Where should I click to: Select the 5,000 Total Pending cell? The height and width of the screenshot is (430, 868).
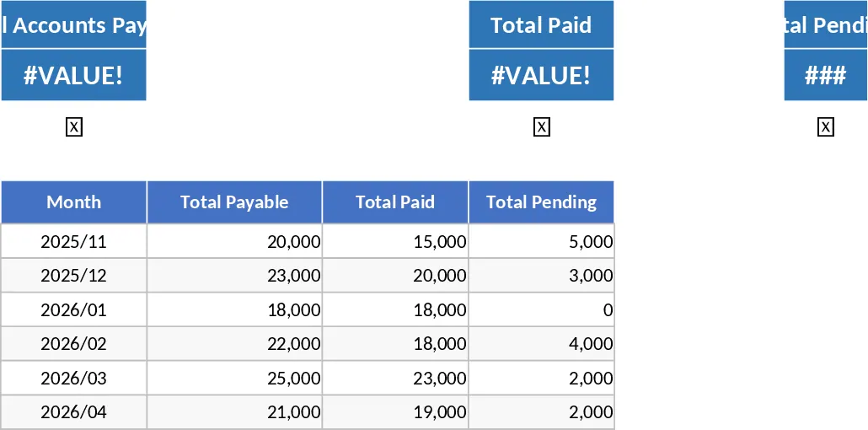coord(541,241)
